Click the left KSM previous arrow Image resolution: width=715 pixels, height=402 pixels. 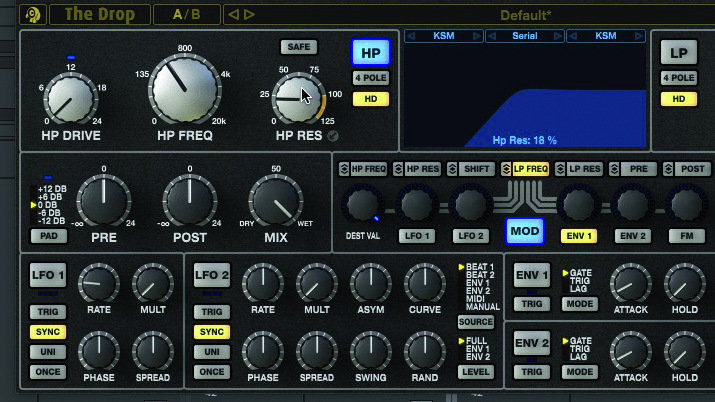click(x=411, y=36)
